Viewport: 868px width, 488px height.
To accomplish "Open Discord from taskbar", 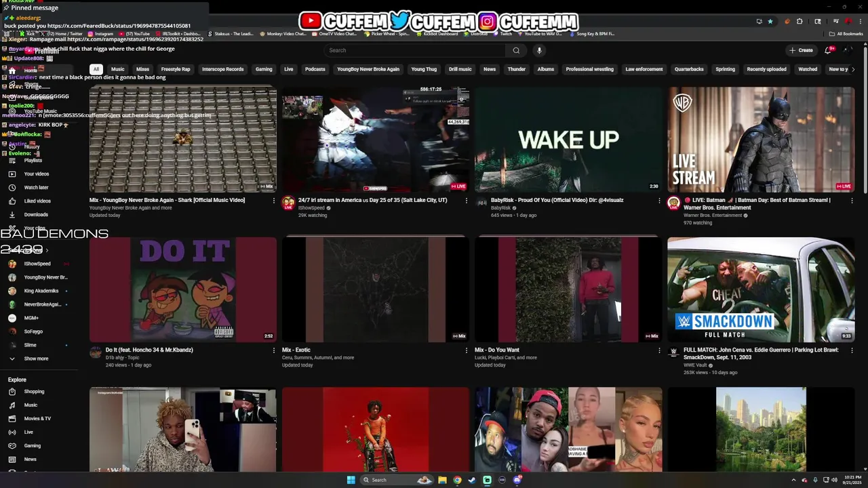I will pyautogui.click(x=517, y=480).
